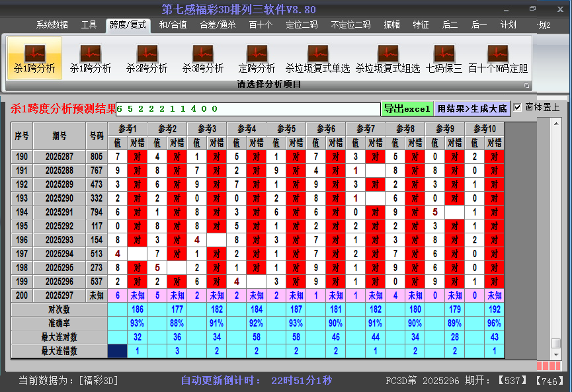Screen dimensions: 572x392
Task: Launch 杀垃圾复式组选 from the ribbon
Action: (x=388, y=58)
